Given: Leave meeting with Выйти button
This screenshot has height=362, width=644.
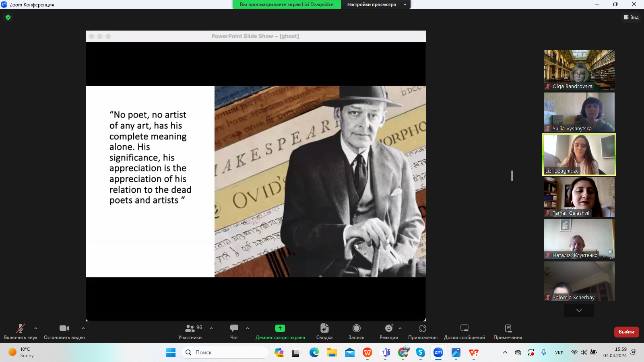Looking at the screenshot, I should click(626, 332).
